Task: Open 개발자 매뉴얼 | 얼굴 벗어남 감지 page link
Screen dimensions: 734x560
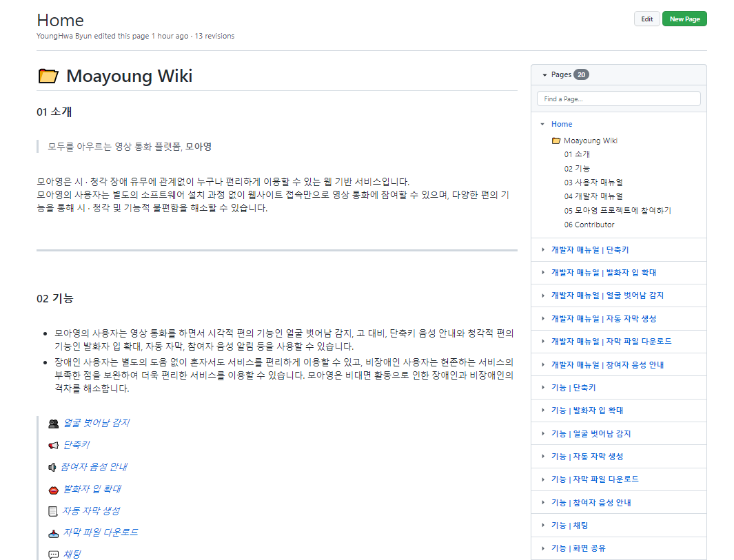Action: click(607, 295)
